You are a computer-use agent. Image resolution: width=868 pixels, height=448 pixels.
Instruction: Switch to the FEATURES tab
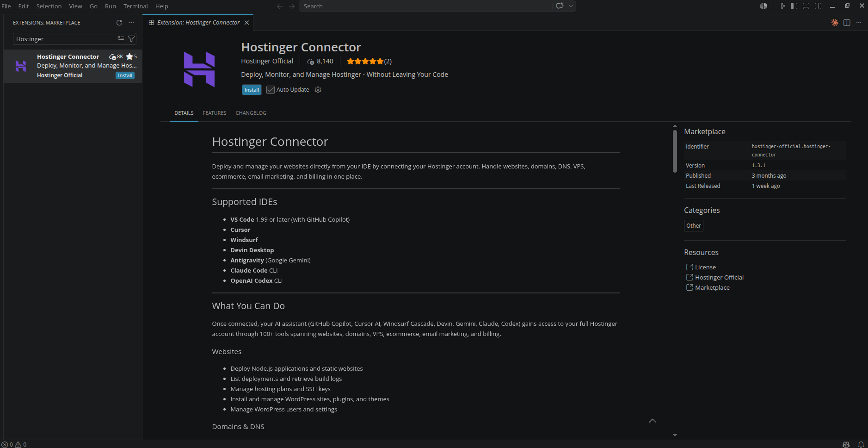click(x=215, y=113)
